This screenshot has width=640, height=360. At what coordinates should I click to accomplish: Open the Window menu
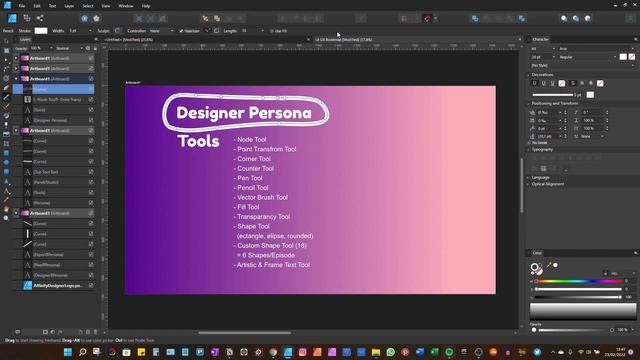126,6
